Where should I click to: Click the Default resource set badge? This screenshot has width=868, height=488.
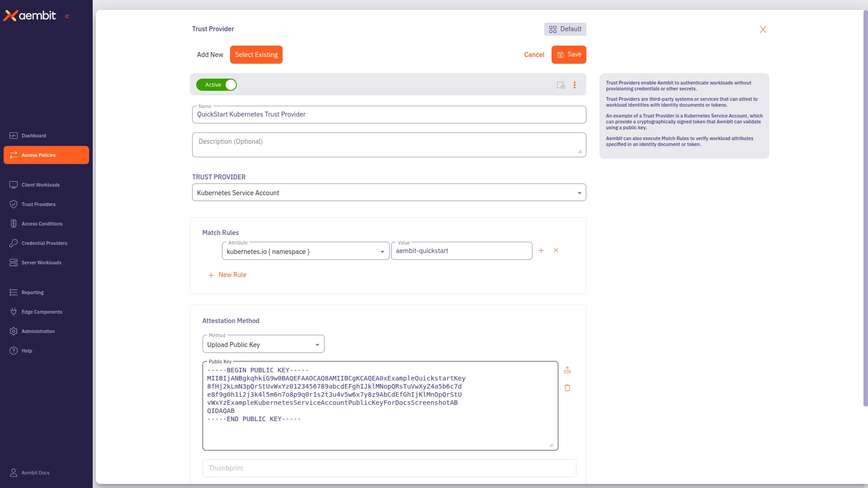pos(565,29)
